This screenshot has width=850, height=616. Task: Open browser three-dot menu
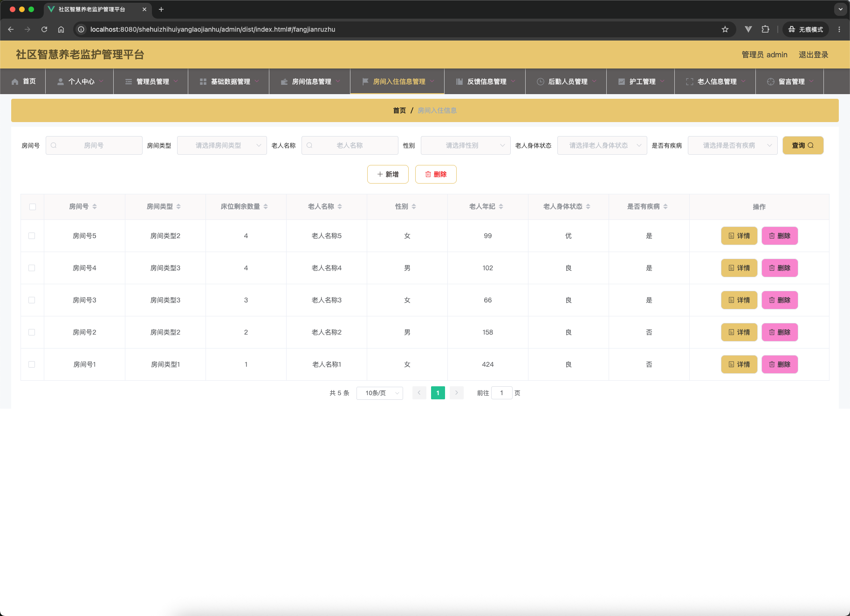[839, 29]
